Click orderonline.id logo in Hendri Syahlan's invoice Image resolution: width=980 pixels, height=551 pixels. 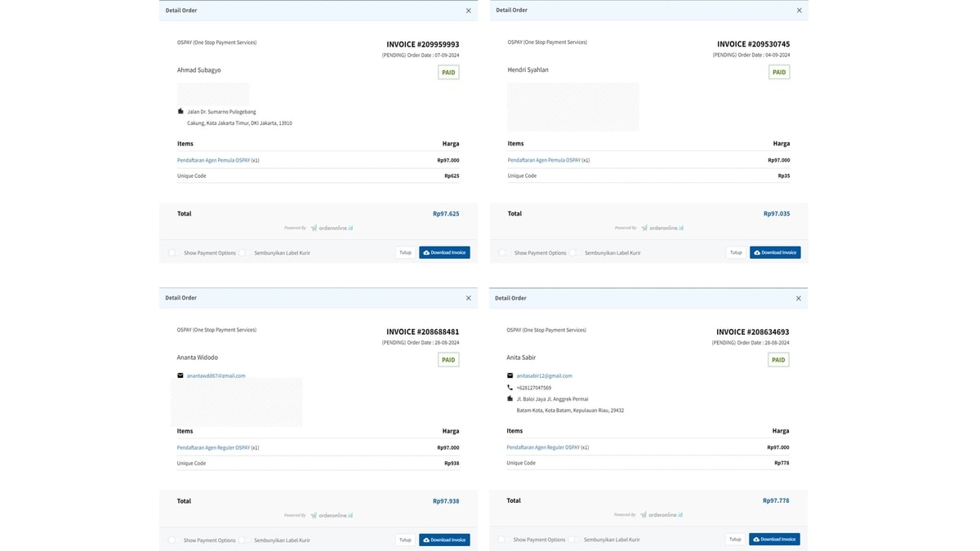662,229
